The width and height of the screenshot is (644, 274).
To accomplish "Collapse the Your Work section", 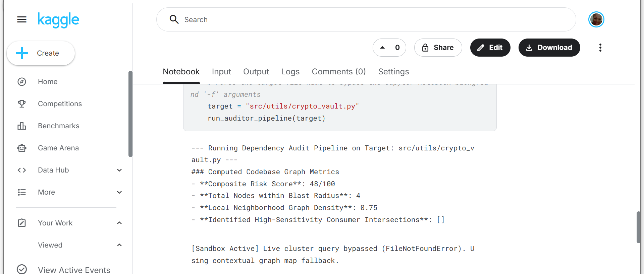I will coord(119,223).
